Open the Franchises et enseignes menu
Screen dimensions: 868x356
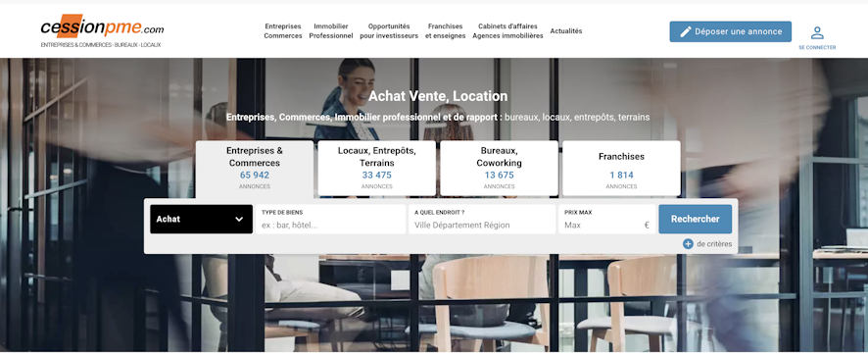click(445, 31)
